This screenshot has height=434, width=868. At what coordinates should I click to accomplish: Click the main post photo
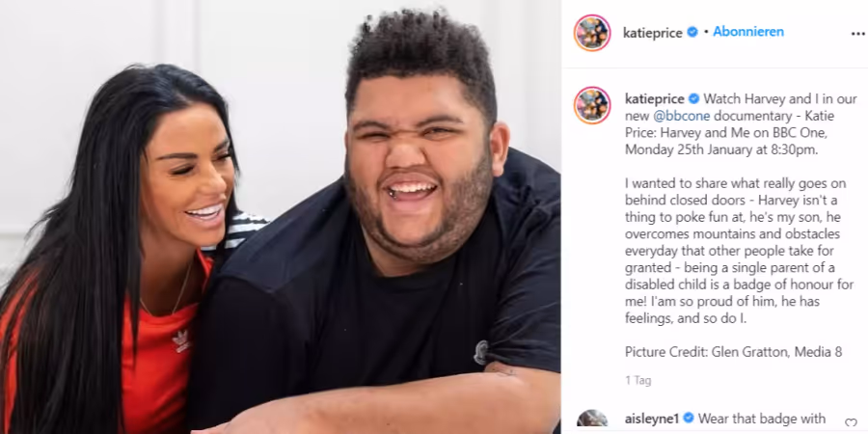[x=280, y=217]
